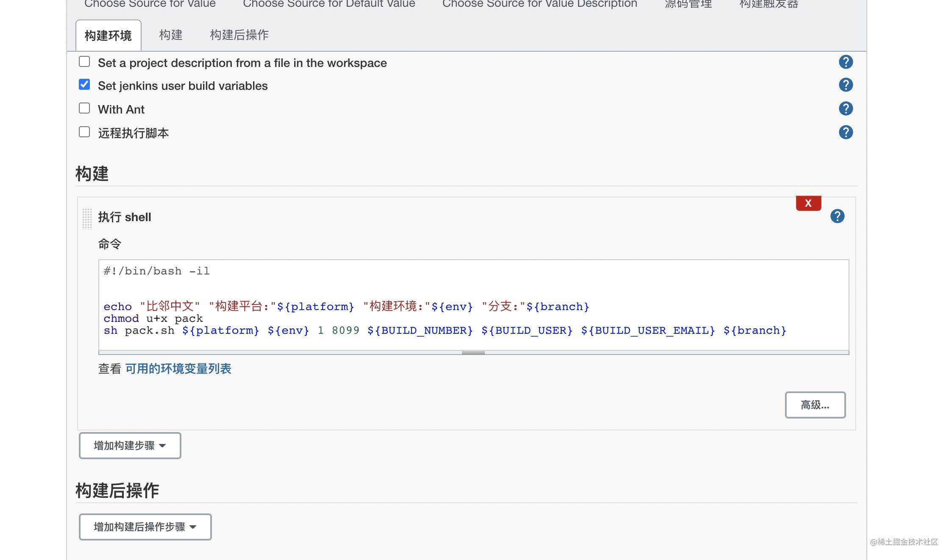Click the 执行 shell step title

coord(125,217)
